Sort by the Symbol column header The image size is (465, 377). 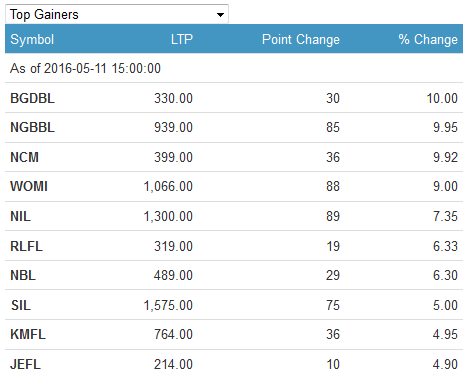coord(32,39)
